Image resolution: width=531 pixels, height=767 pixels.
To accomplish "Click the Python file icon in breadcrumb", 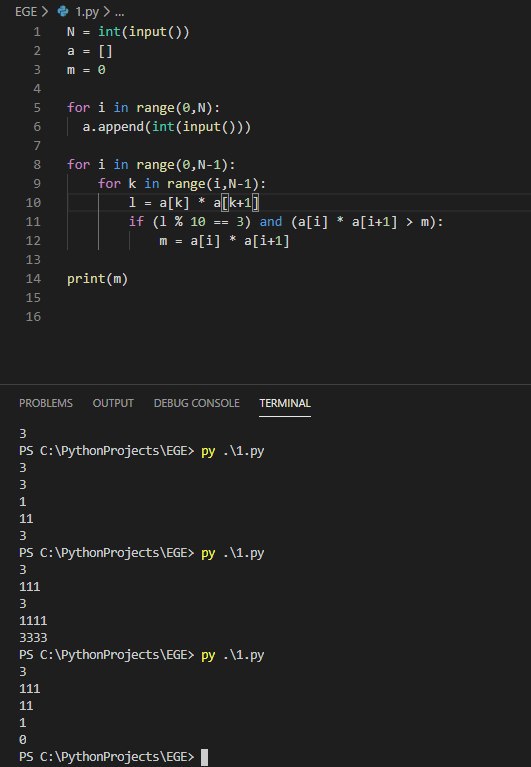I will [x=63, y=11].
